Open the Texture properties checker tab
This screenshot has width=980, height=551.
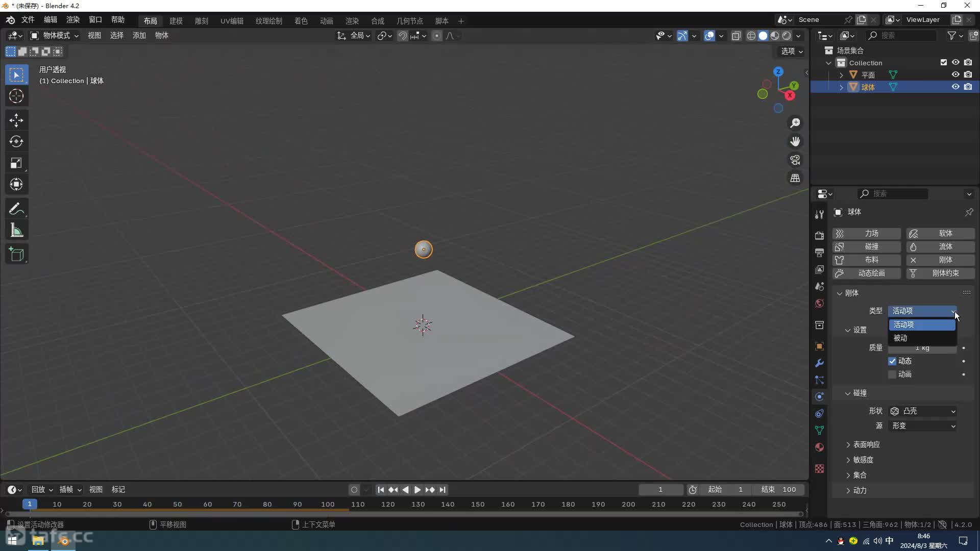click(x=819, y=469)
